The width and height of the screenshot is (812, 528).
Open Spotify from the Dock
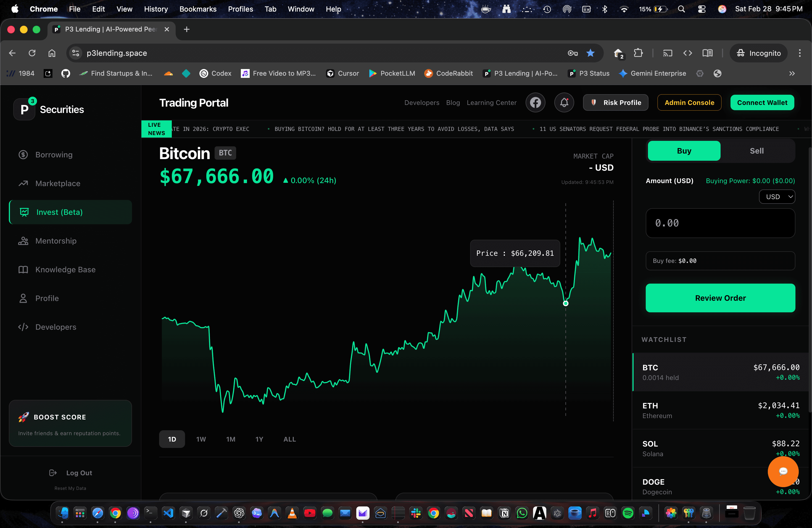[x=628, y=513]
